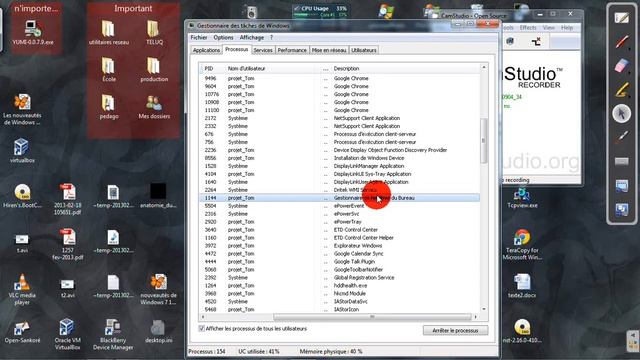
Task: Click the notepad icon atop the floating toolbar
Action: 622,18
